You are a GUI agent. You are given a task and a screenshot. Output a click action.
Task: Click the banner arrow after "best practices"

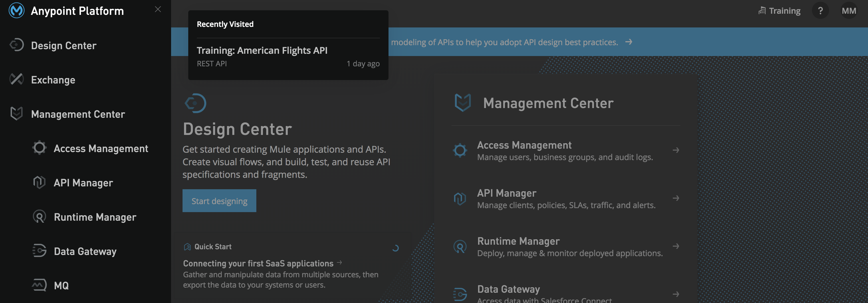point(629,42)
